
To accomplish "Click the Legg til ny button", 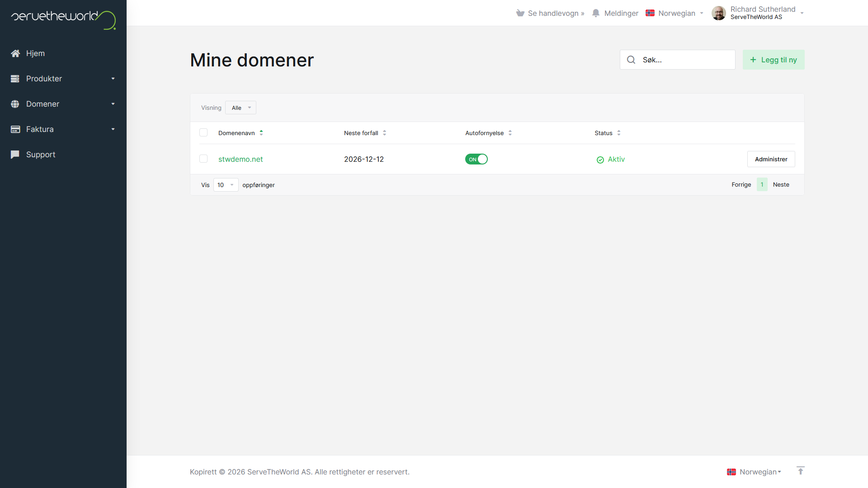I will coord(773,60).
